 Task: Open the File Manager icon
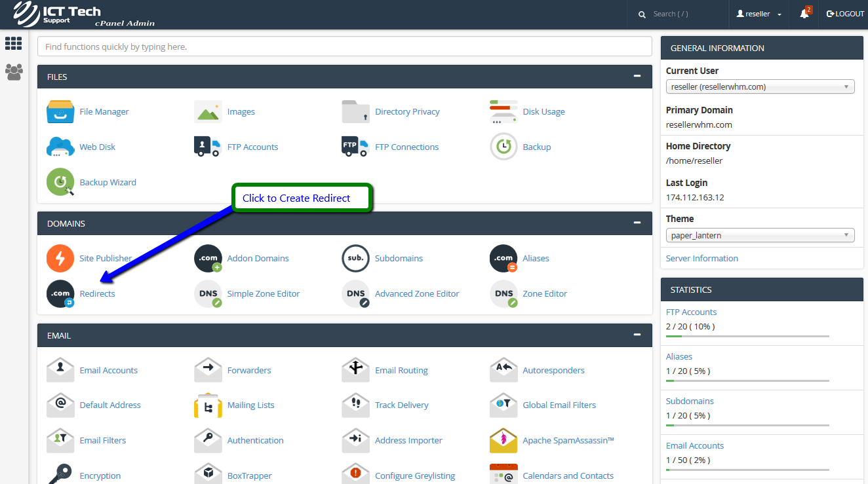60,112
